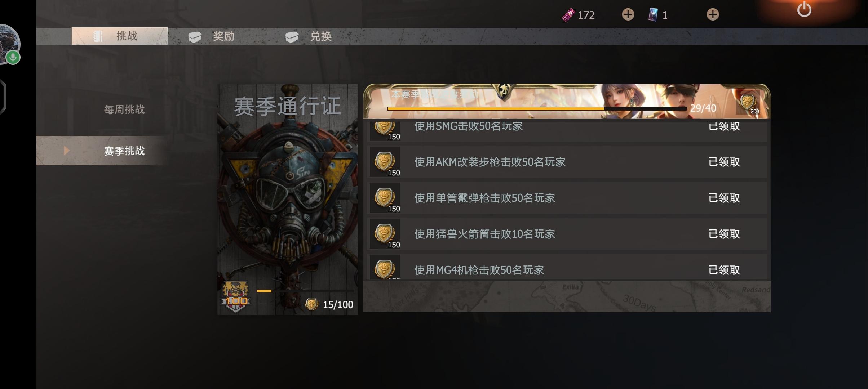
Task: Tap the level 100 pass badge
Action: pyautogui.click(x=236, y=297)
